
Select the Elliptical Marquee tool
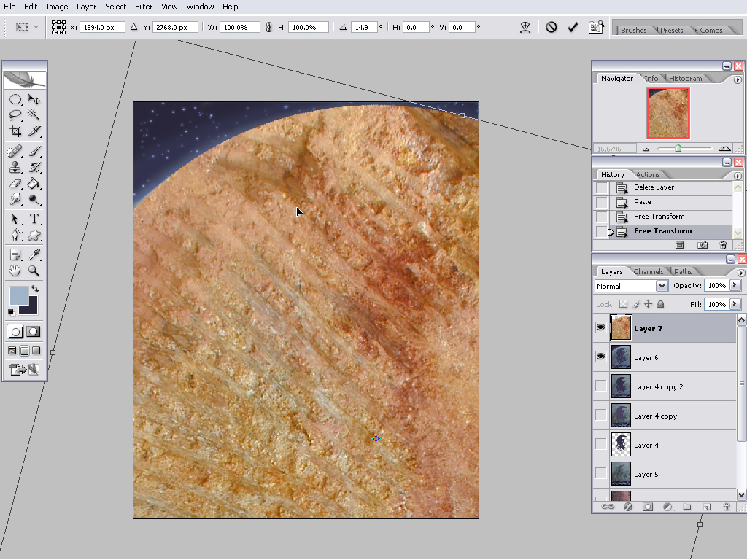15,99
